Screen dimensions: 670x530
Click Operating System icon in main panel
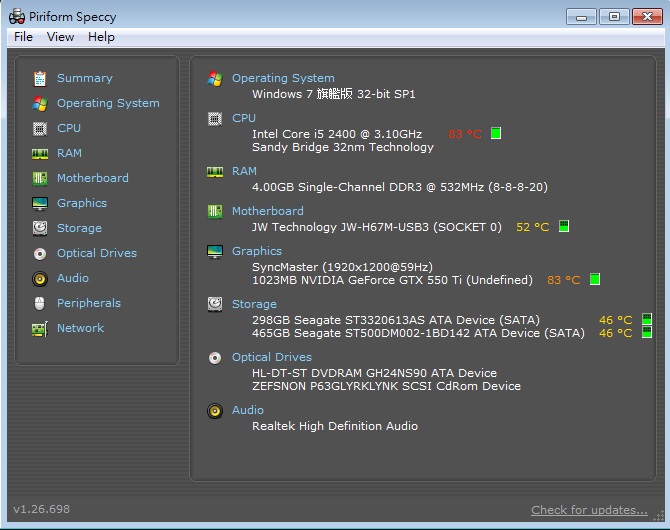215,79
